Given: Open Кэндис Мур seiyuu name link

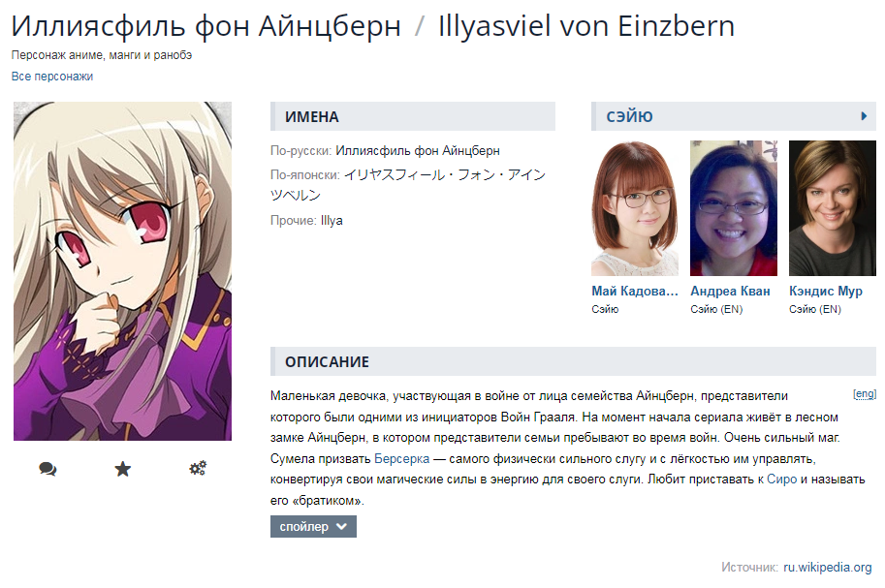Looking at the screenshot, I should pyautogui.click(x=826, y=292).
